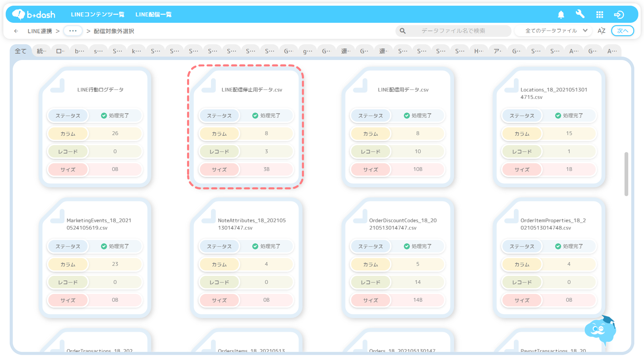Image resolution: width=644 pixels, height=362 pixels.
Task: Click file icon of OrderDiscountCodes_18 card
Action: 361,216
